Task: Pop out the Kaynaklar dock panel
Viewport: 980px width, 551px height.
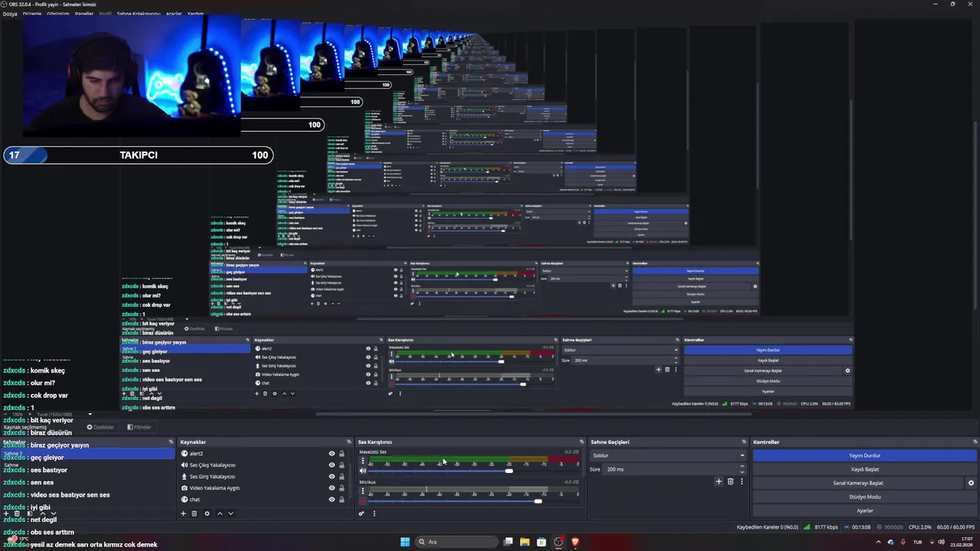Action: 348,442
